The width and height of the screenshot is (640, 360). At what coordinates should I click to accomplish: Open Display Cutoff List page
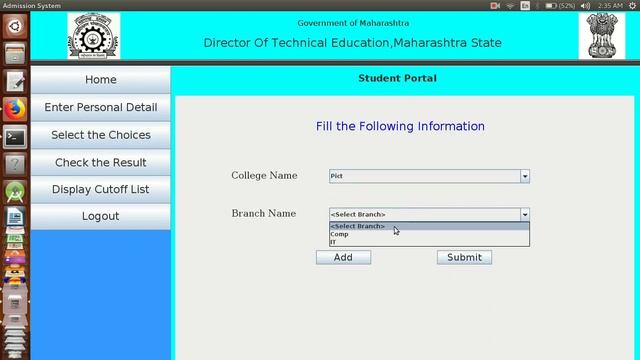(101, 189)
